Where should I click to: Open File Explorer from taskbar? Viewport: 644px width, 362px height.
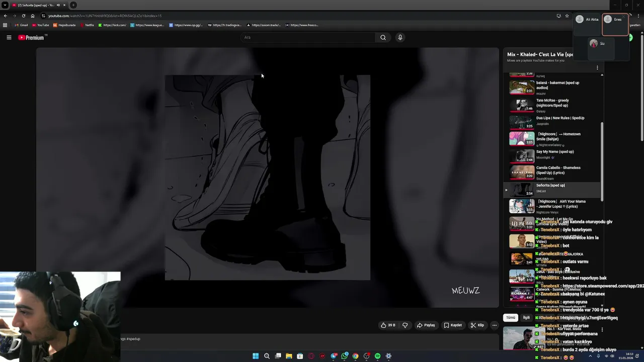point(289,356)
